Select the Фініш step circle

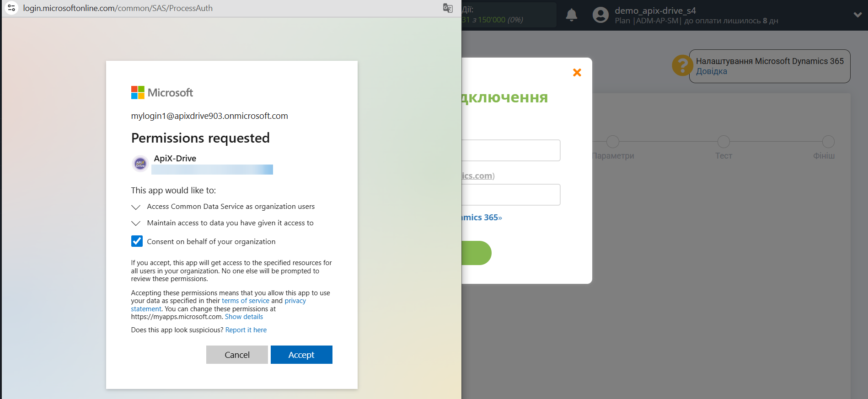point(828,142)
